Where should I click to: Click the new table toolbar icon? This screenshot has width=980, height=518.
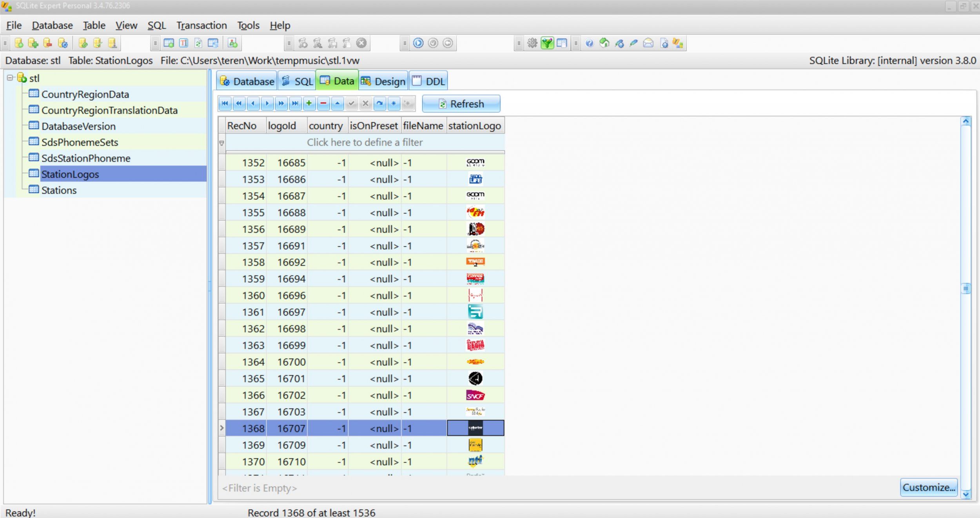(169, 43)
